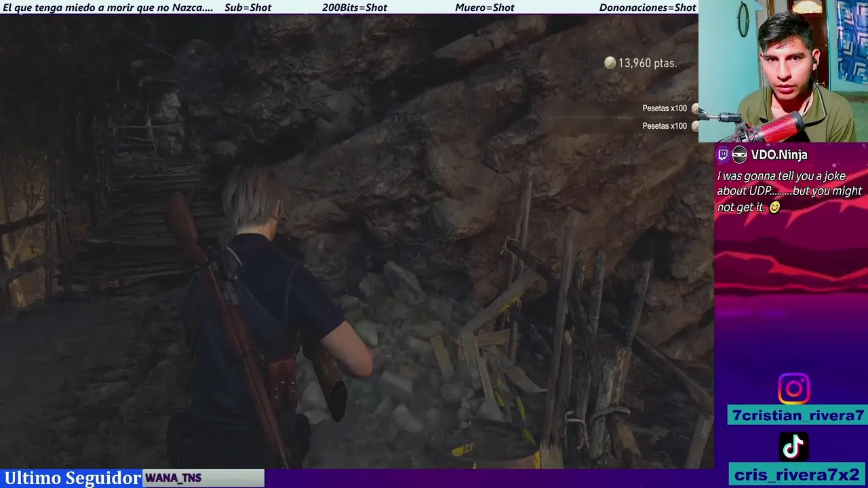Click the 'El que tenga miedo a morir' text
868x488 pixels.
point(108,7)
